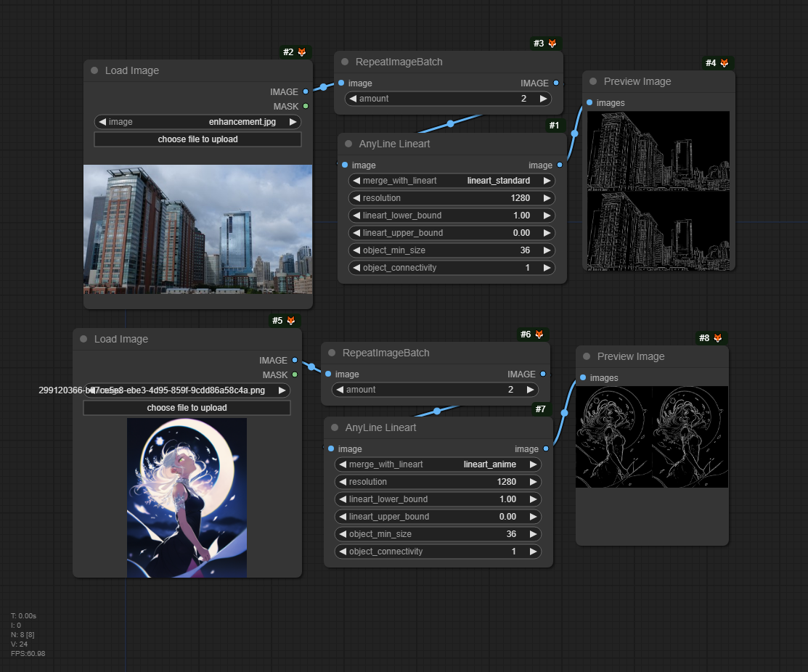The height and width of the screenshot is (672, 808).
Task: Click the fox badge beside node #3
Action: point(552,44)
